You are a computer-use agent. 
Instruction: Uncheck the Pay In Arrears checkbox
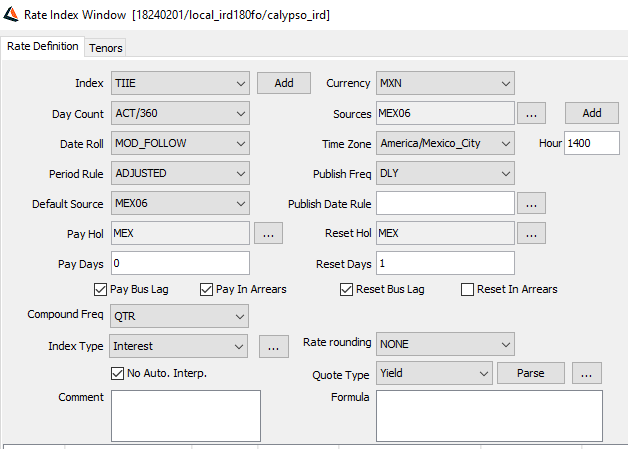pyautogui.click(x=206, y=289)
